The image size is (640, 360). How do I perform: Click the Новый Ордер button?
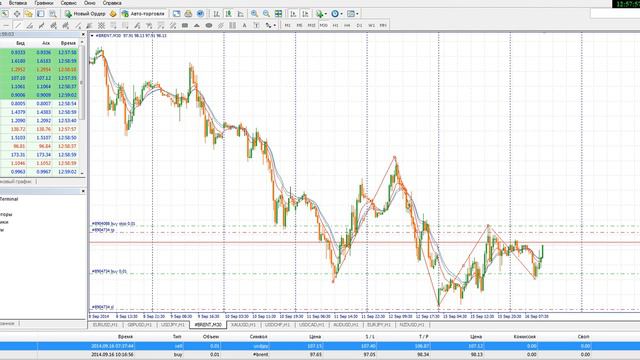pos(85,13)
